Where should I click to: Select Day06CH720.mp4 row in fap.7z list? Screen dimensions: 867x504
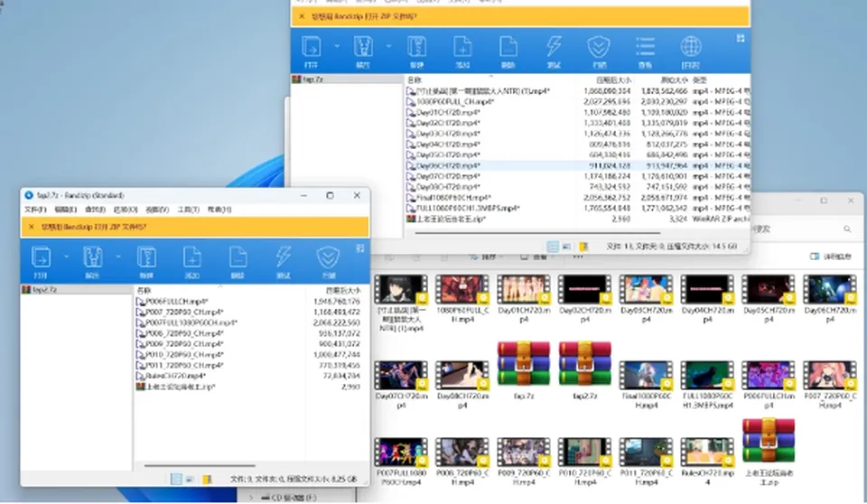point(577,165)
